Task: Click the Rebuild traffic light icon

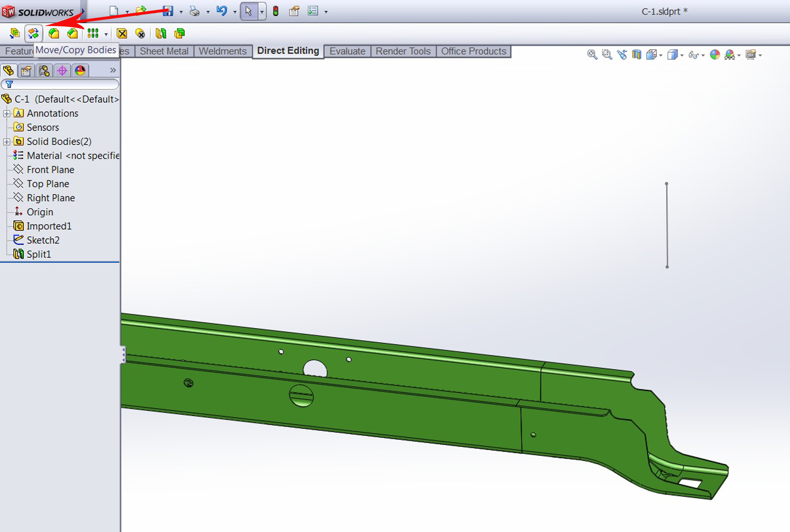Action: click(276, 11)
